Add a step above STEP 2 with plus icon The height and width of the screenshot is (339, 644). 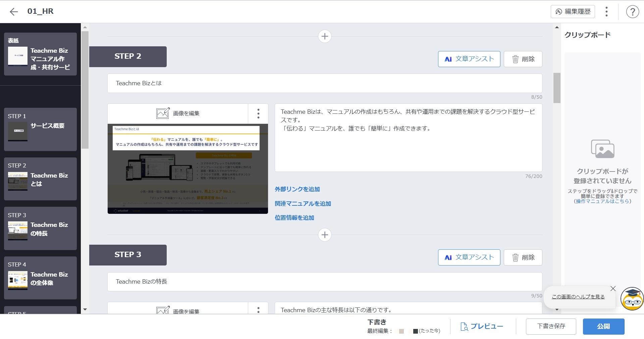tap(325, 36)
